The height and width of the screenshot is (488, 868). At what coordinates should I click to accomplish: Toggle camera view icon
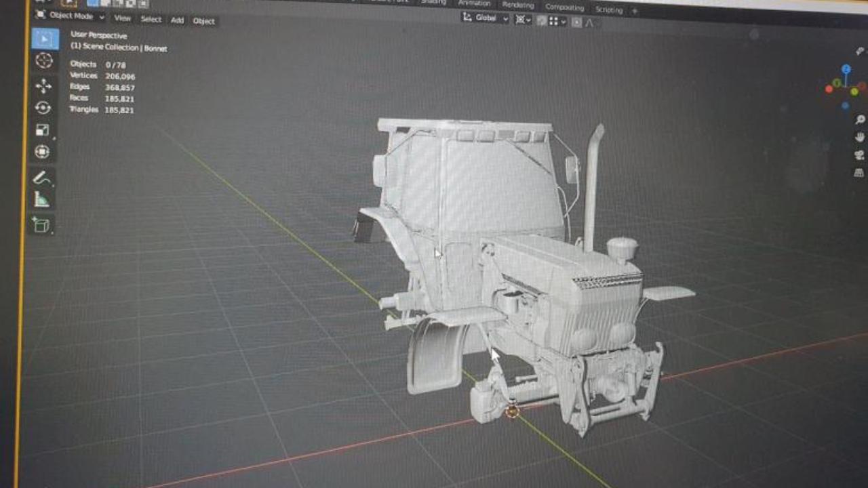[x=859, y=155]
